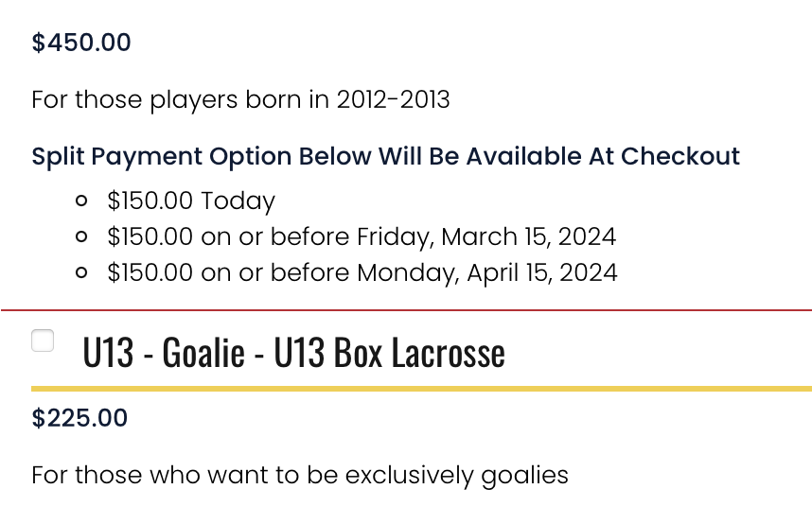Click the word Today in the first payment item

(238, 201)
